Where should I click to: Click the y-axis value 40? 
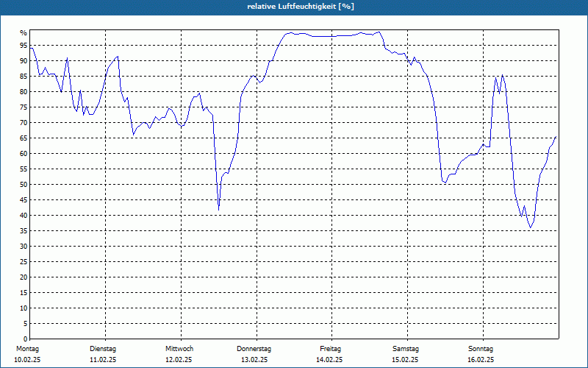(24, 215)
